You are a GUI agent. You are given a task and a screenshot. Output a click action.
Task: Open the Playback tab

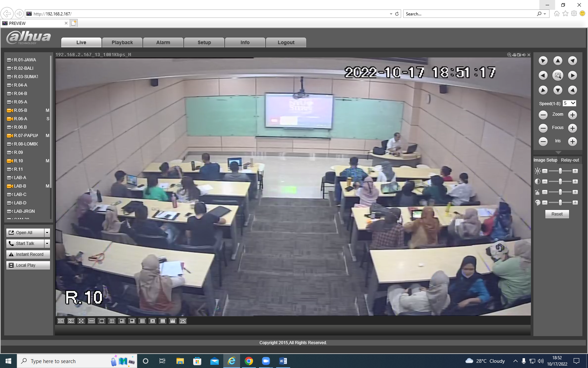click(122, 42)
